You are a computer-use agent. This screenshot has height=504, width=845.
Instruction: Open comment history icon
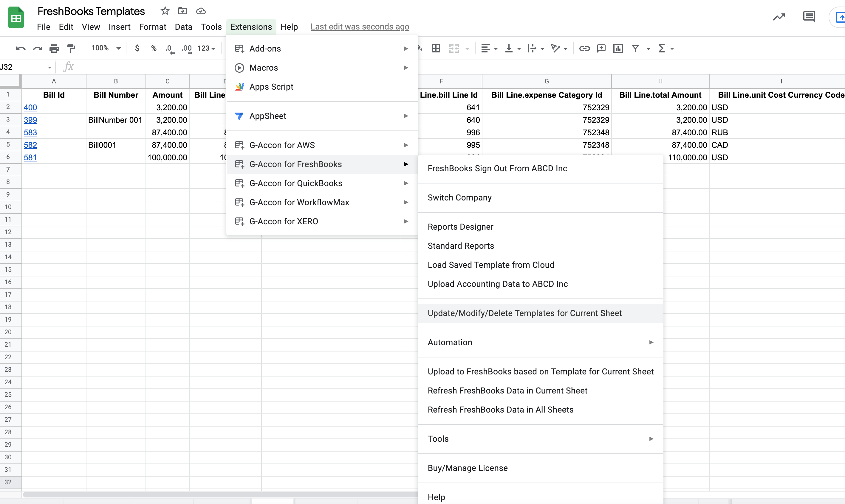[809, 17]
